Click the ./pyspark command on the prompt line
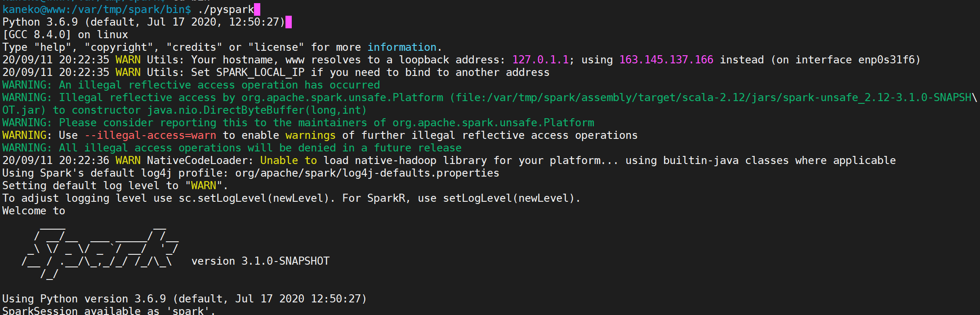The height and width of the screenshot is (315, 980). tap(226, 9)
